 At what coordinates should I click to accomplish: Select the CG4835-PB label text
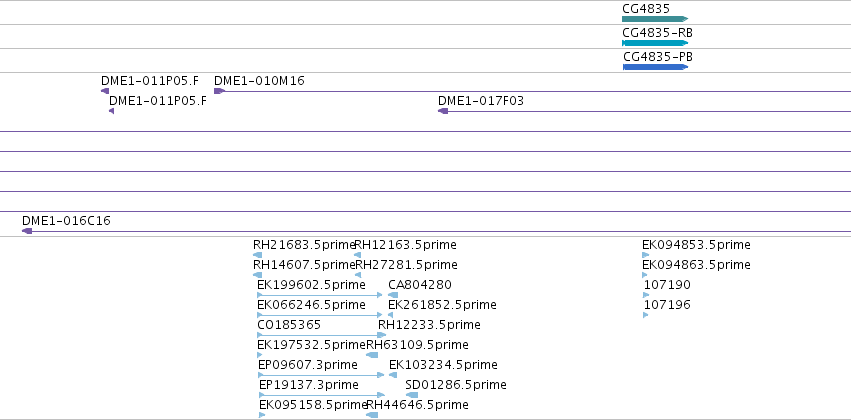[x=658, y=56]
